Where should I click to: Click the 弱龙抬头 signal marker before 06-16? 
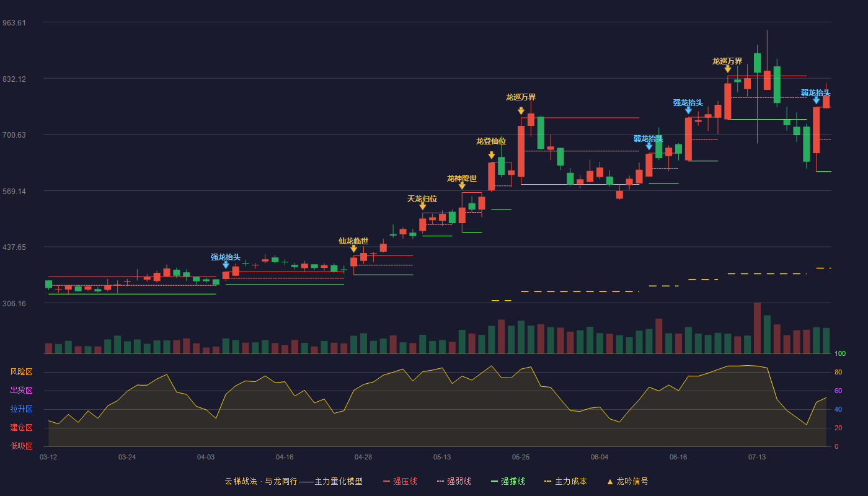click(649, 146)
